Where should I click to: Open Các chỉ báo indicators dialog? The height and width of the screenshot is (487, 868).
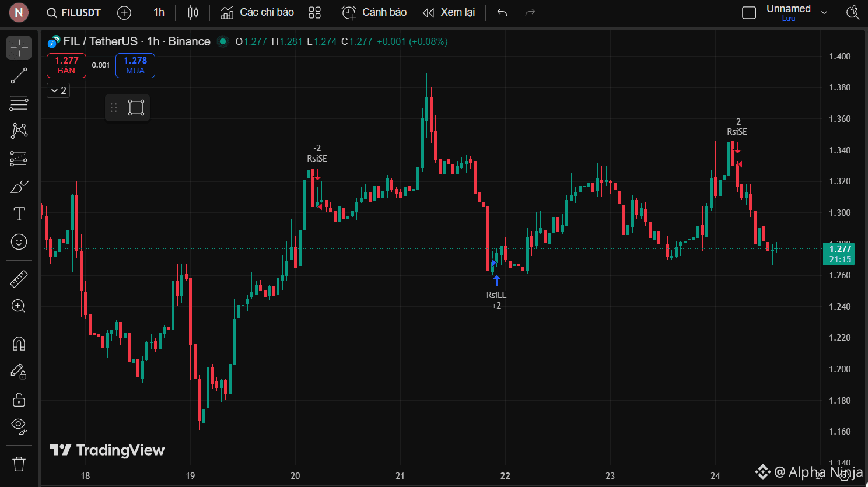(x=257, y=13)
